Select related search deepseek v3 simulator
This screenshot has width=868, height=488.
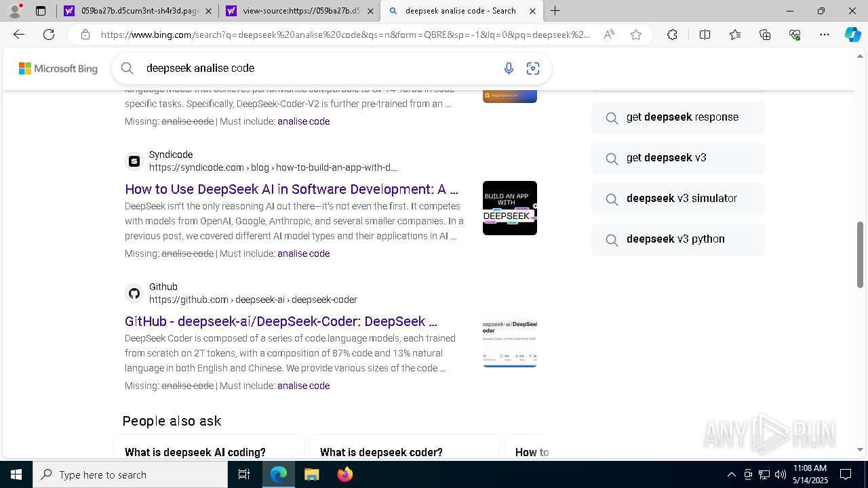(678, 199)
